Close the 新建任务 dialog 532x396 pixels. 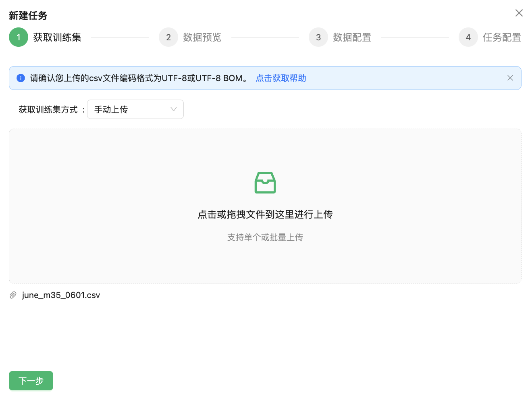(x=519, y=13)
